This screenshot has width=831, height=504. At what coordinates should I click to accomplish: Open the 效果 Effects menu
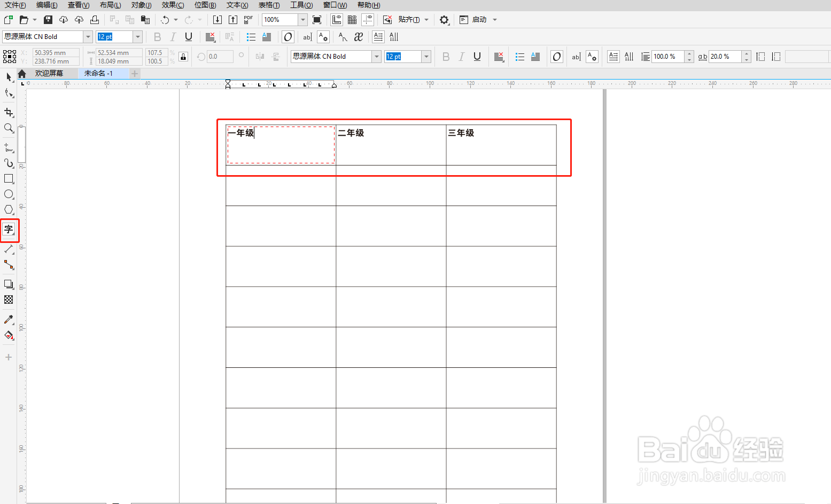click(x=173, y=5)
